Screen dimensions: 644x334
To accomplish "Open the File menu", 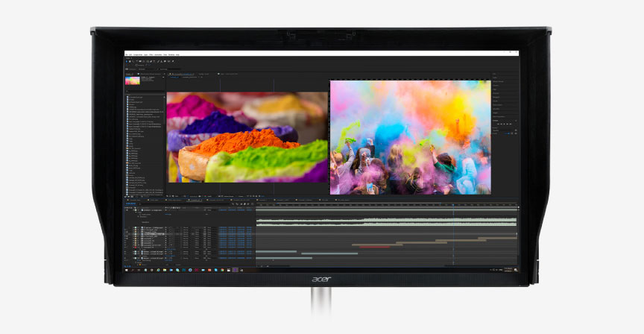I will (127, 54).
